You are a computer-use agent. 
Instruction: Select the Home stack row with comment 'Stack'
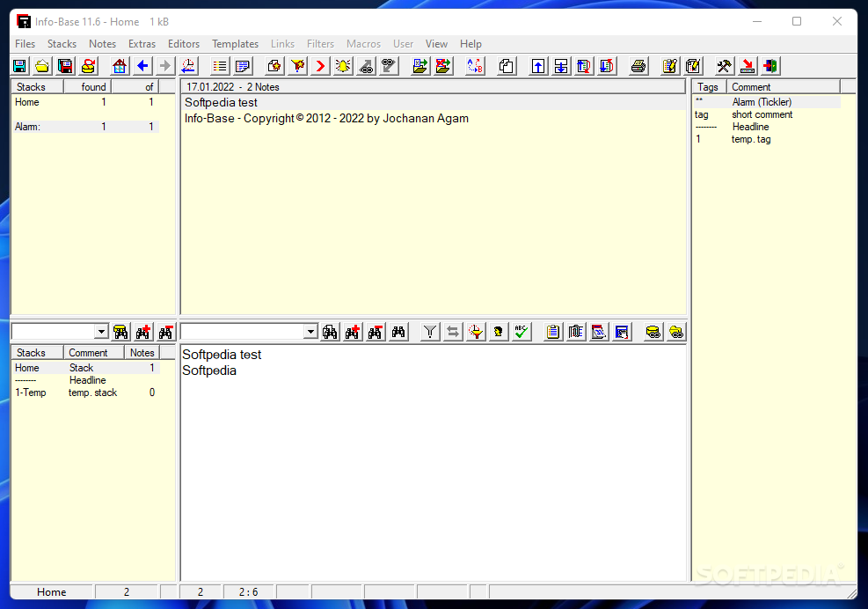point(85,368)
